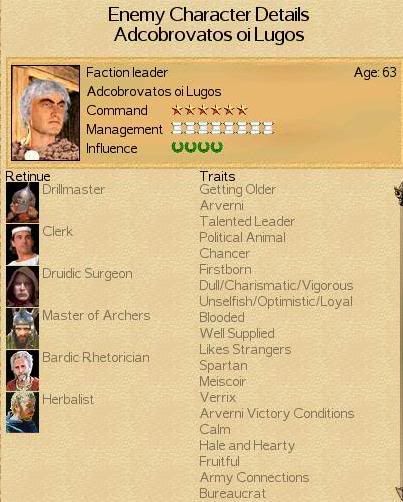Click the Hale and Hearty trait
This screenshot has width=403, height=502.
point(247,445)
